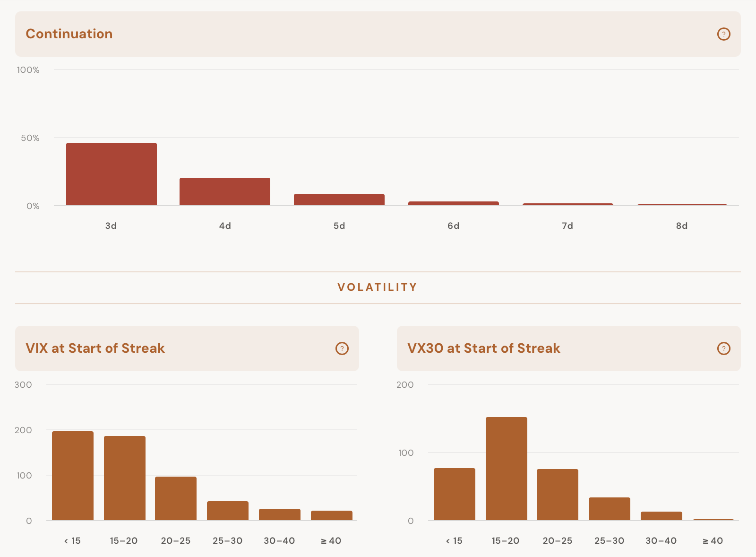Select the VIX 30–40 bar
The image size is (756, 557).
click(280, 514)
